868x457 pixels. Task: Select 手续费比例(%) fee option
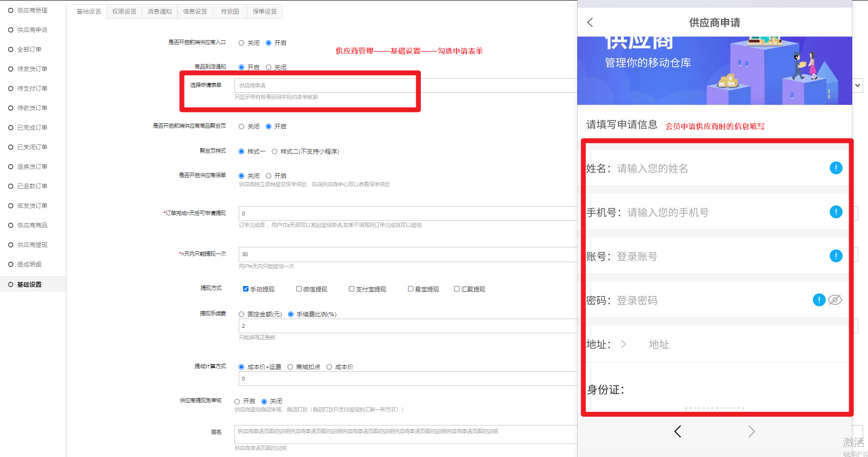coord(291,314)
